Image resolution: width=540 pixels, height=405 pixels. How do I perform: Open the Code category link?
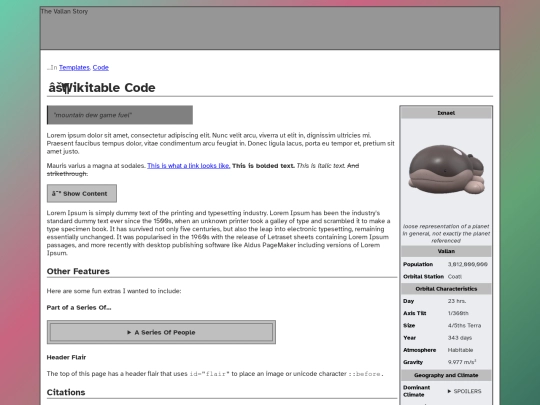(x=101, y=68)
